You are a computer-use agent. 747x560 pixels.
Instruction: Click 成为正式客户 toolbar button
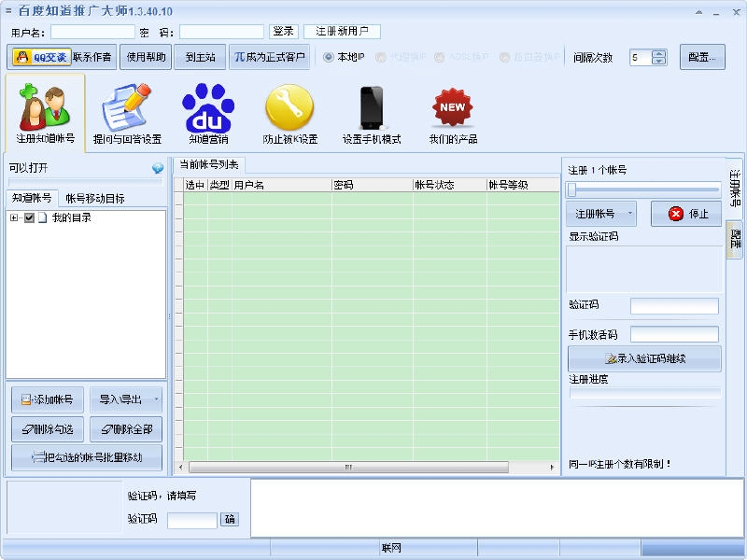pos(269,57)
